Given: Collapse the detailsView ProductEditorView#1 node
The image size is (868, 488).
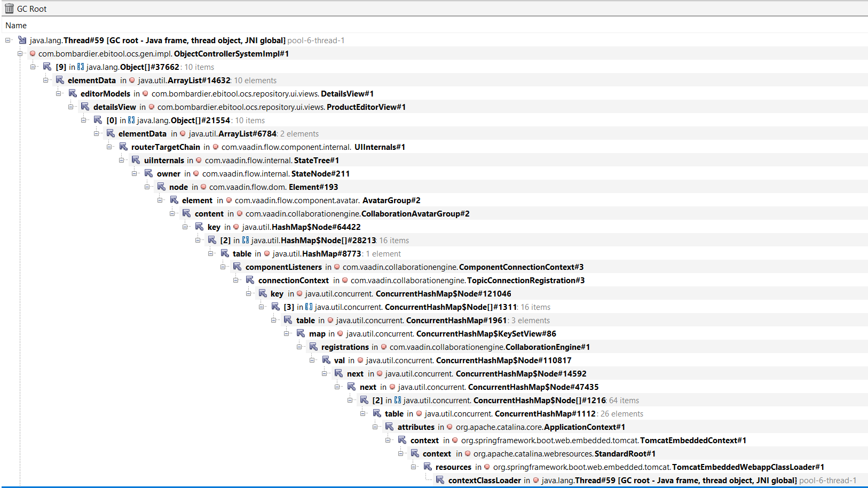Looking at the screenshot, I should [x=71, y=107].
